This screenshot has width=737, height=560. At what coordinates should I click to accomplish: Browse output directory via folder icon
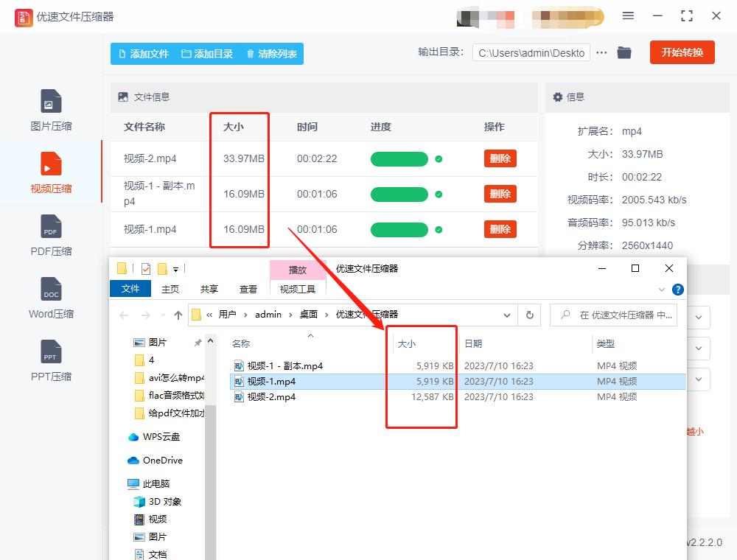624,52
